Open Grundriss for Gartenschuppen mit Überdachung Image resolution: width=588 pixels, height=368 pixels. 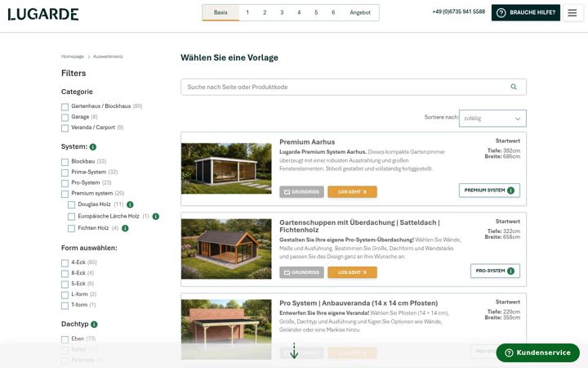click(x=301, y=272)
